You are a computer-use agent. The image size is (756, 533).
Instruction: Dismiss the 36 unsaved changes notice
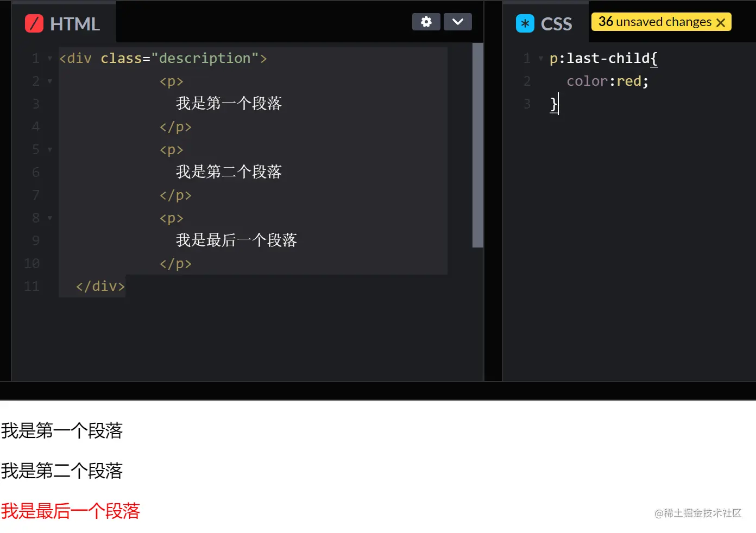click(x=721, y=22)
